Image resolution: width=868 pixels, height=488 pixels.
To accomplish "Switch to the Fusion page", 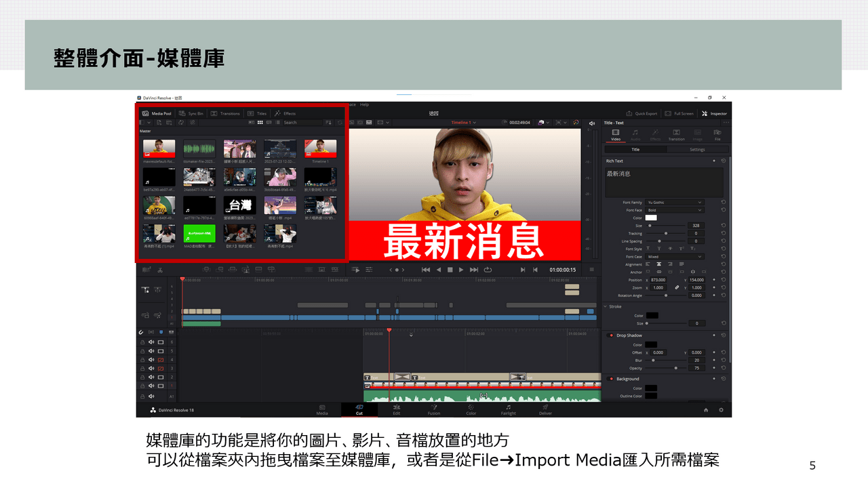I will pos(434,411).
